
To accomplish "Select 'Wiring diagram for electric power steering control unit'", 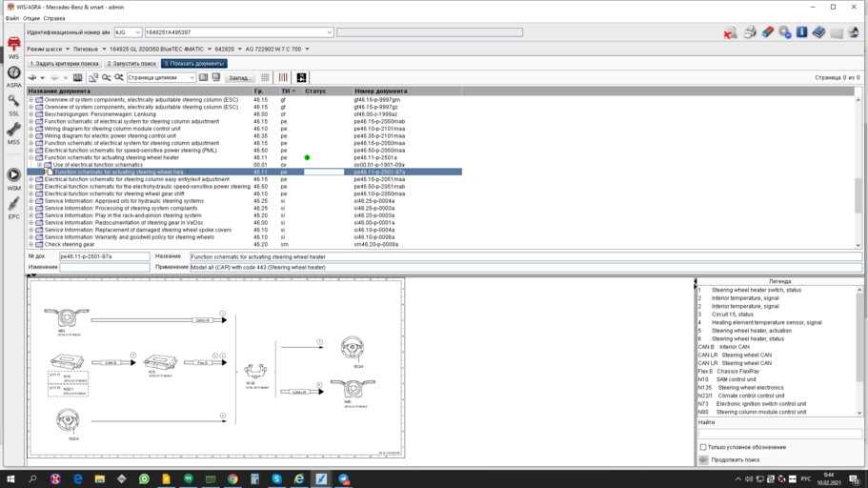I will coord(111,135).
